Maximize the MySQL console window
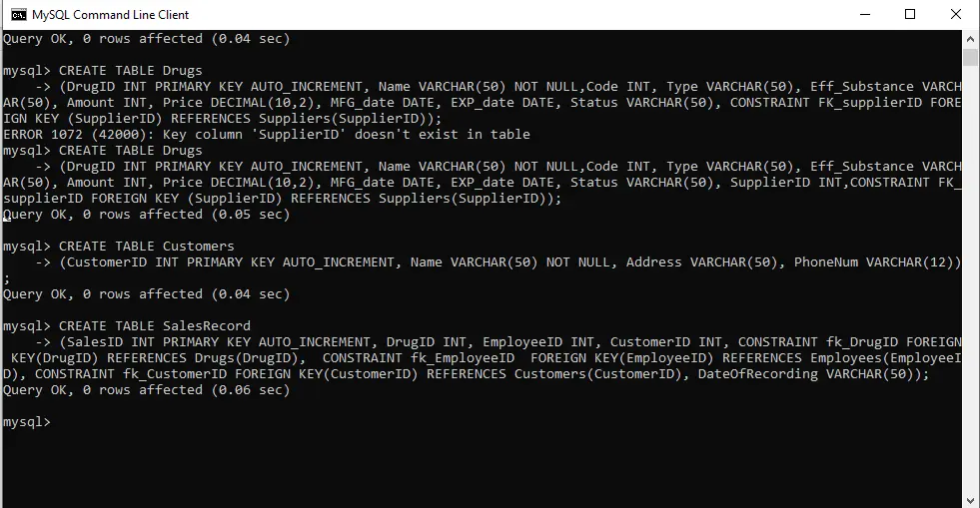The width and height of the screenshot is (980, 508). point(910,14)
